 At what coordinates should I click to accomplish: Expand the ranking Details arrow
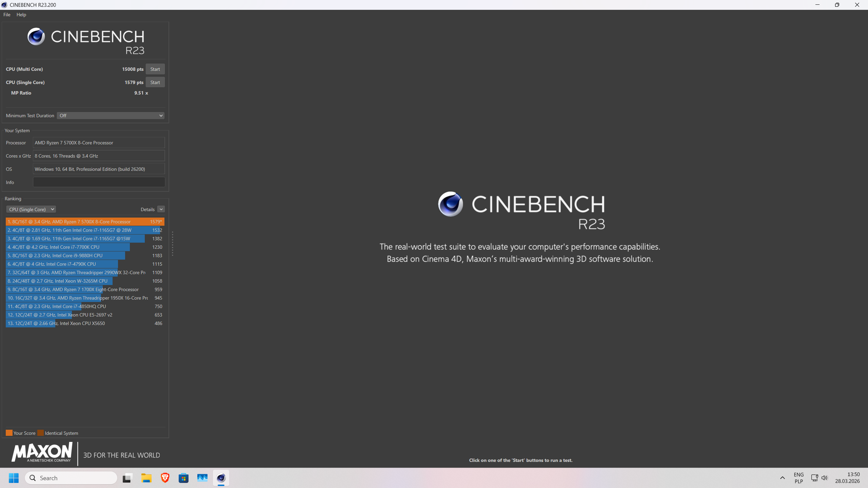(161, 209)
